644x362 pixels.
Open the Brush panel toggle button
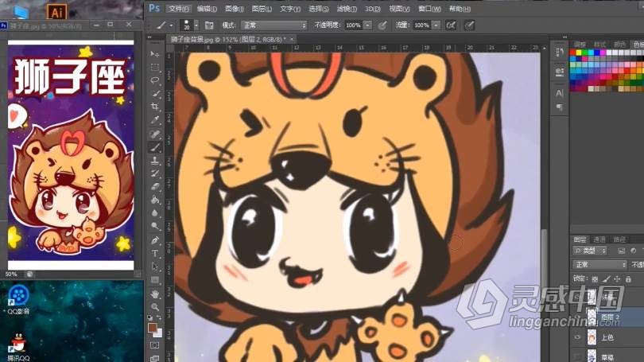(x=209, y=25)
